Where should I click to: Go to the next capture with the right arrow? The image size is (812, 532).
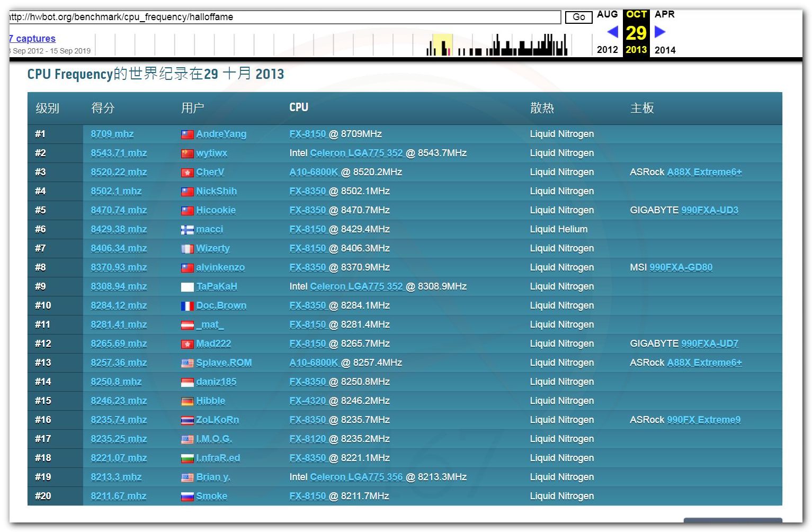660,32
